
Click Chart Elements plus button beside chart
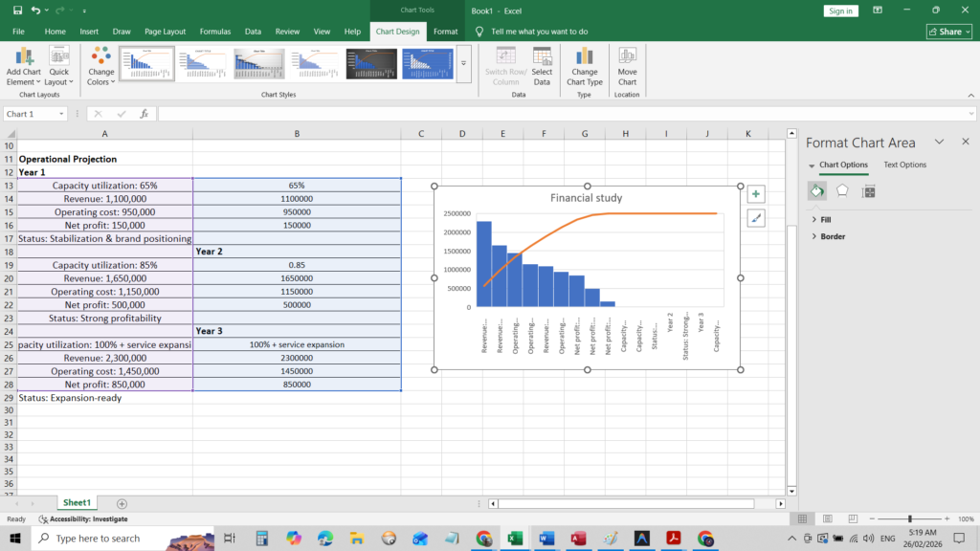[x=756, y=194]
